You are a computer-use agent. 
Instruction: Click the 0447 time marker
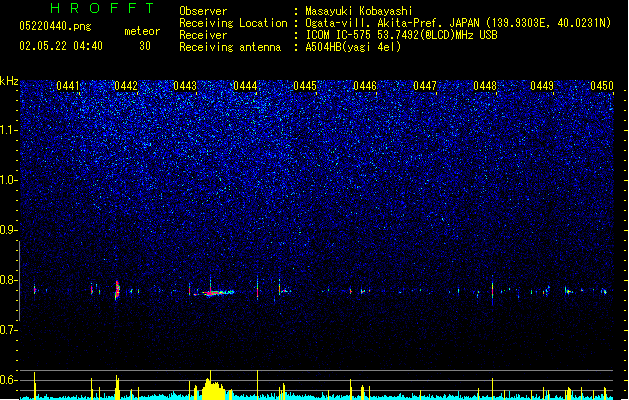click(425, 86)
